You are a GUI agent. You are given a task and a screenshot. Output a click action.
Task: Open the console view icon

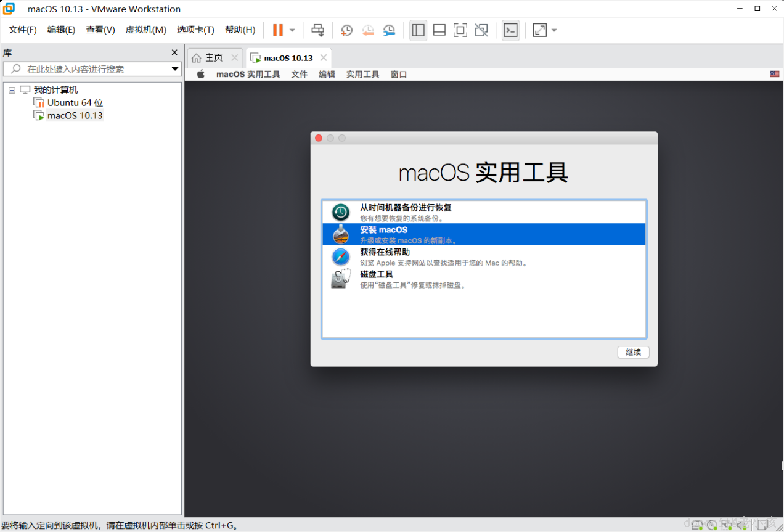pos(510,30)
